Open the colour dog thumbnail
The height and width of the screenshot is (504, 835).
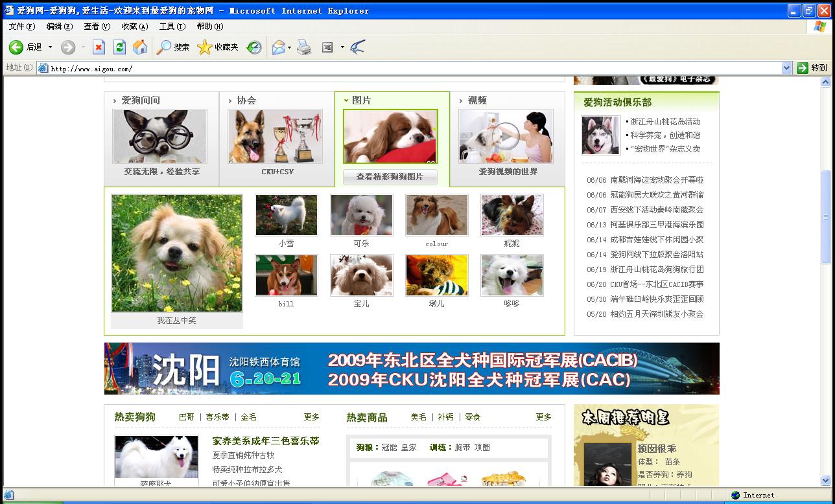pos(437,214)
